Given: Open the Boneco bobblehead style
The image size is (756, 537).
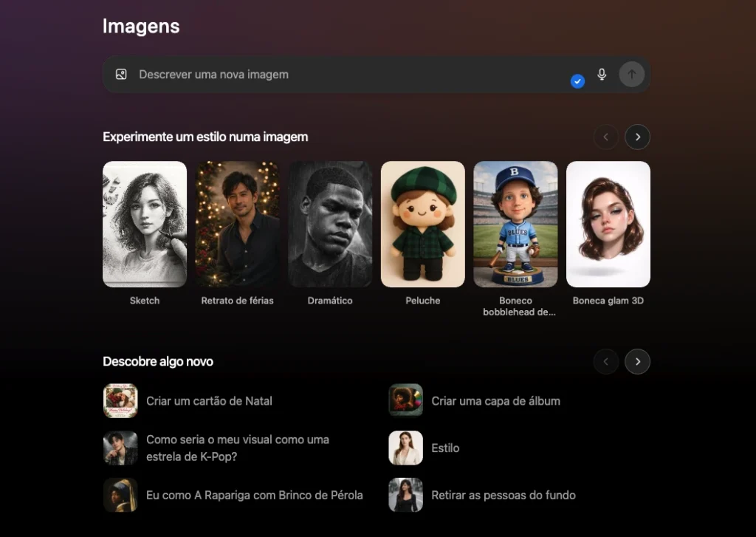Looking at the screenshot, I should (515, 224).
